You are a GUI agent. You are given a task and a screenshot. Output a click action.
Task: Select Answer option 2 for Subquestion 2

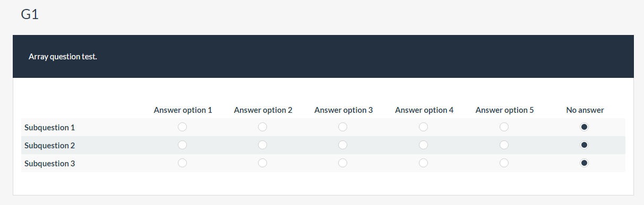263,145
